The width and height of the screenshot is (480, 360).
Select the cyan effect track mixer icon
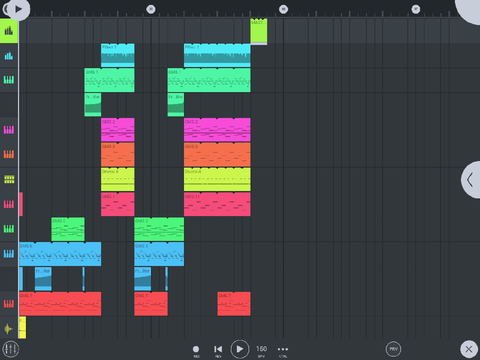tap(9, 56)
